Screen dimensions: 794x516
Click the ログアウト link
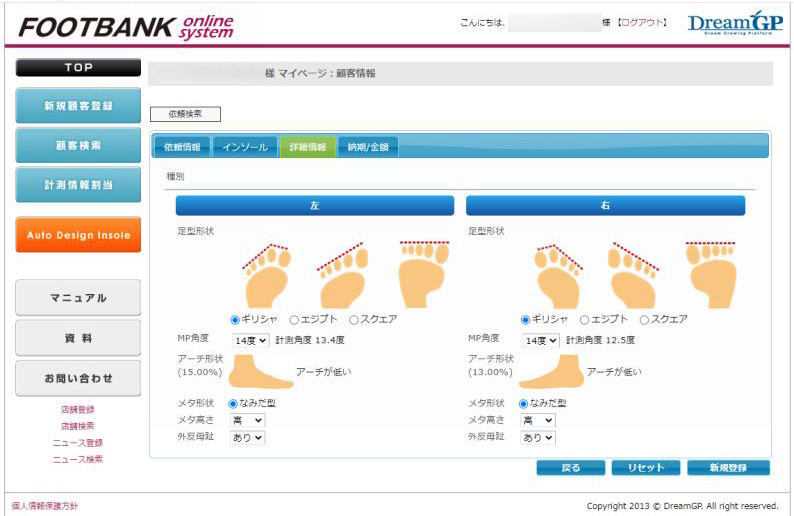pos(641,23)
